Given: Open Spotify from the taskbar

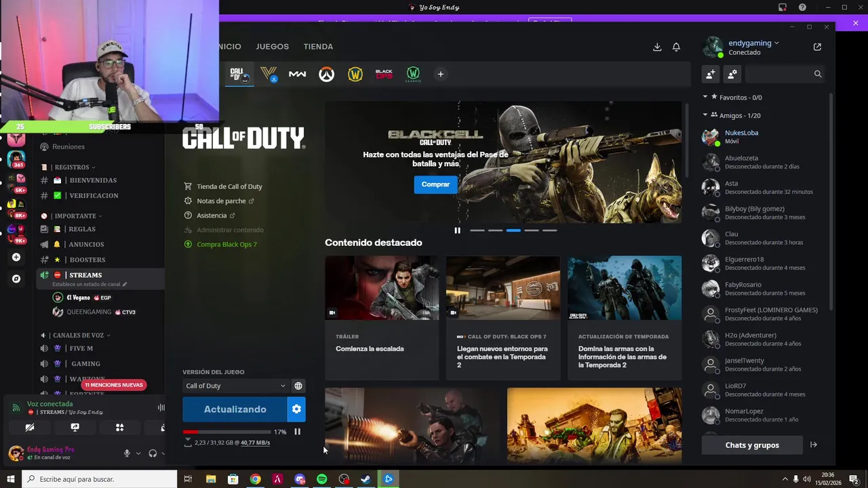Looking at the screenshot, I should pyautogui.click(x=322, y=479).
